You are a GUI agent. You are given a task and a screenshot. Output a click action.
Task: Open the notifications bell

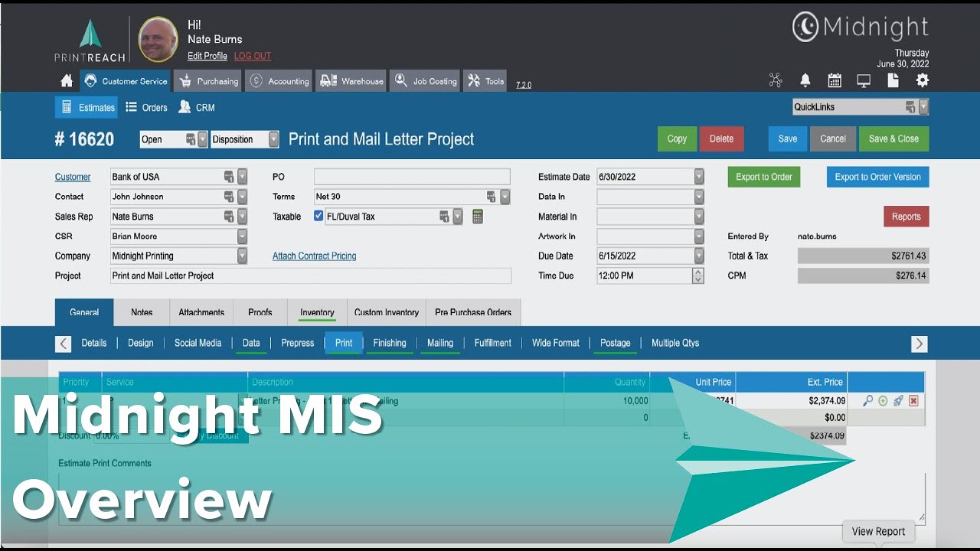[805, 80]
